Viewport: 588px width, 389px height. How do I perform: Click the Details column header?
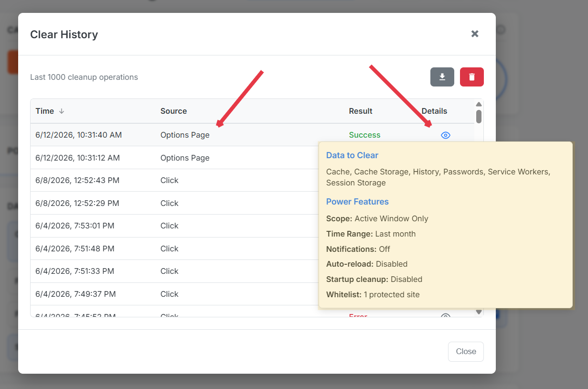tap(434, 111)
